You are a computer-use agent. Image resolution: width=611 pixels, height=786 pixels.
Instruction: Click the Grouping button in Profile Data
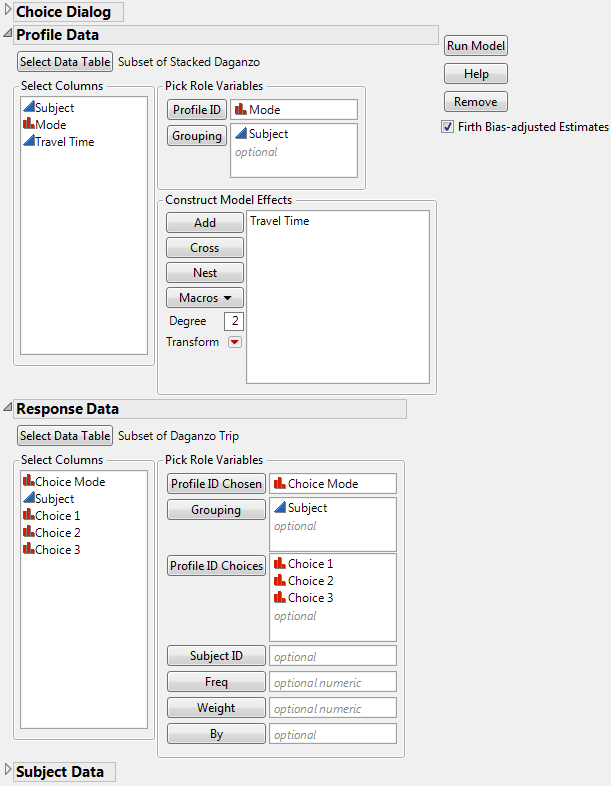197,136
